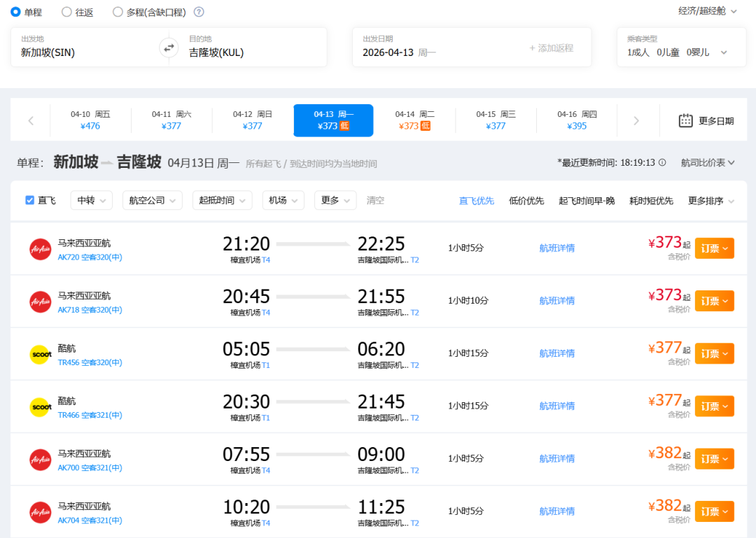Image resolution: width=756 pixels, height=538 pixels.
Task: Click 添加返程 to add return date
Action: point(551,48)
